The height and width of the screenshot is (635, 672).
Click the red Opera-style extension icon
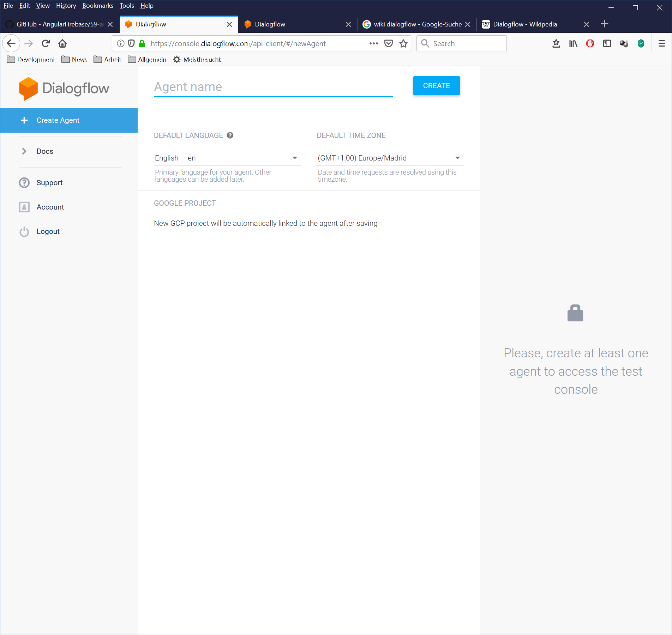[x=590, y=43]
